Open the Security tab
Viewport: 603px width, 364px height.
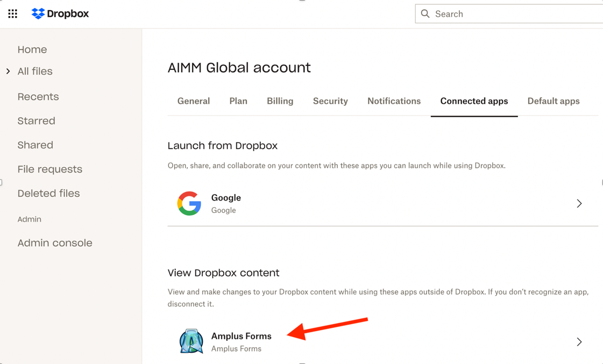(x=330, y=101)
